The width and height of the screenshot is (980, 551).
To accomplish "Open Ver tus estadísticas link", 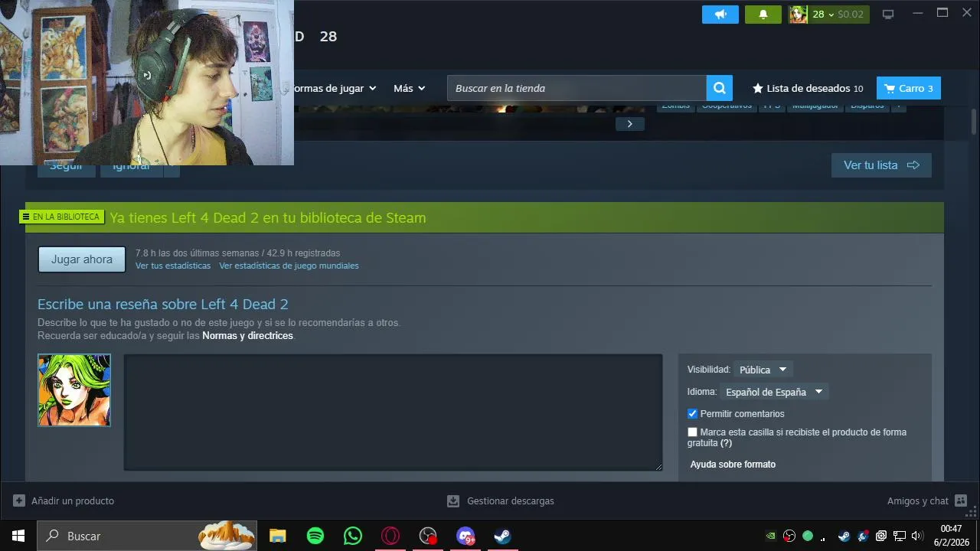I will tap(173, 266).
